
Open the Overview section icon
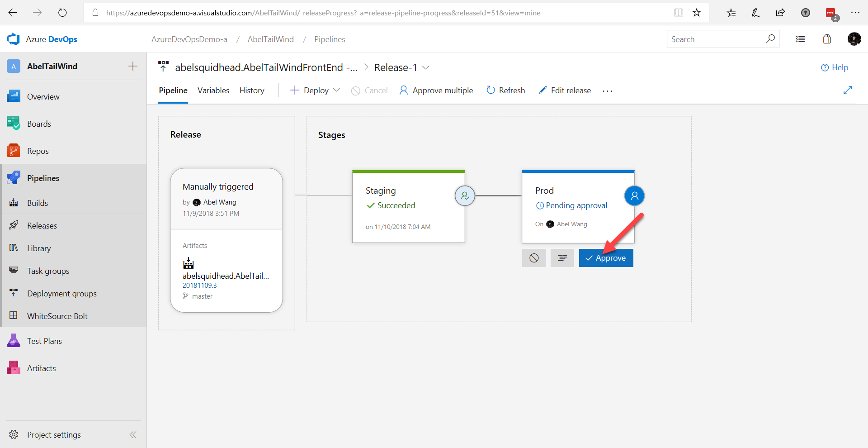pyautogui.click(x=14, y=96)
